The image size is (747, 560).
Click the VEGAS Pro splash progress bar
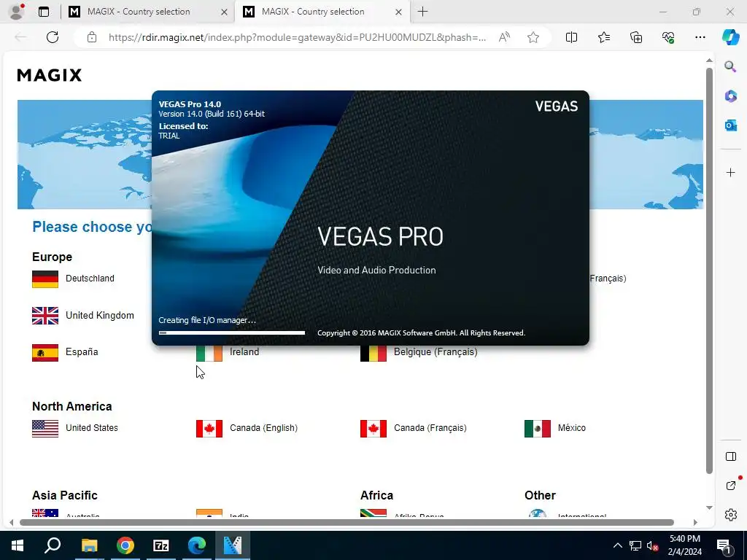click(x=231, y=332)
